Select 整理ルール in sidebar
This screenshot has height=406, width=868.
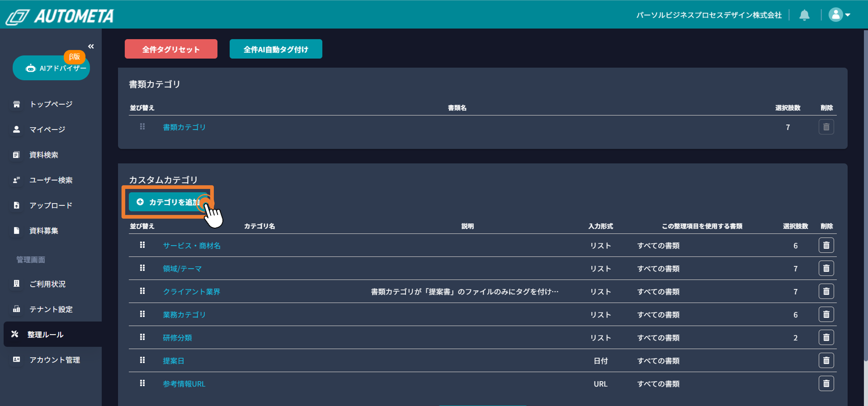point(53,334)
